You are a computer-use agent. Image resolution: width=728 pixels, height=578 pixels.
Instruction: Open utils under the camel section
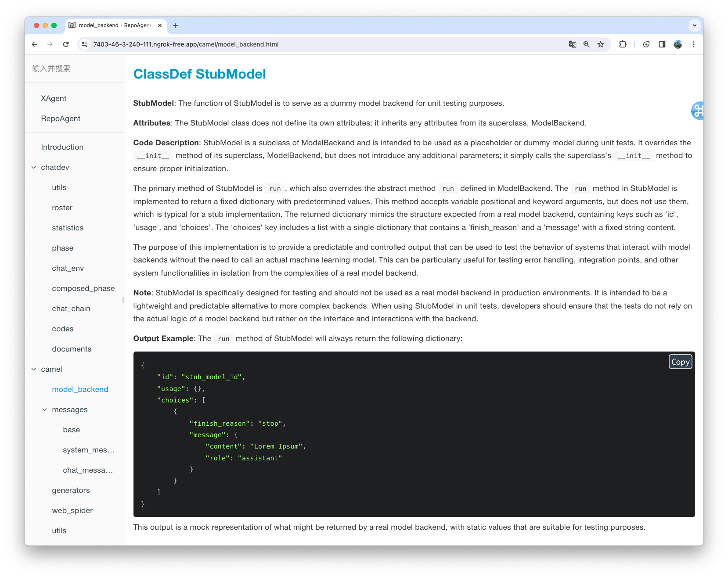coord(59,531)
